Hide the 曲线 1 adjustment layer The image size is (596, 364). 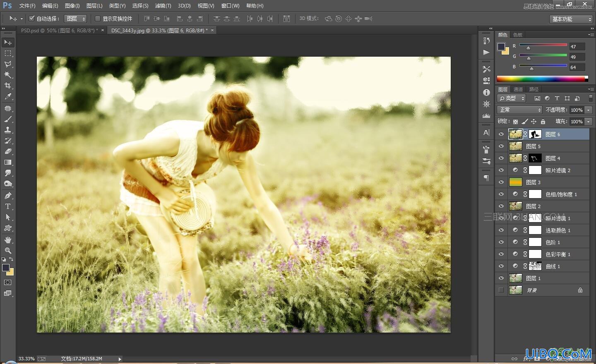pyautogui.click(x=501, y=266)
